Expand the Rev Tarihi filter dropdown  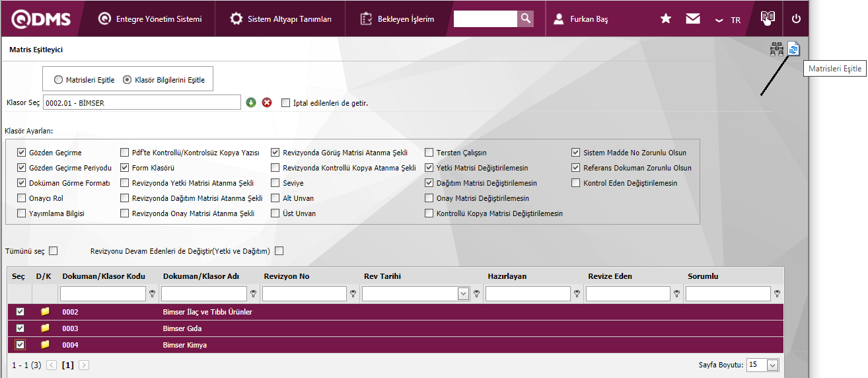coord(464,294)
